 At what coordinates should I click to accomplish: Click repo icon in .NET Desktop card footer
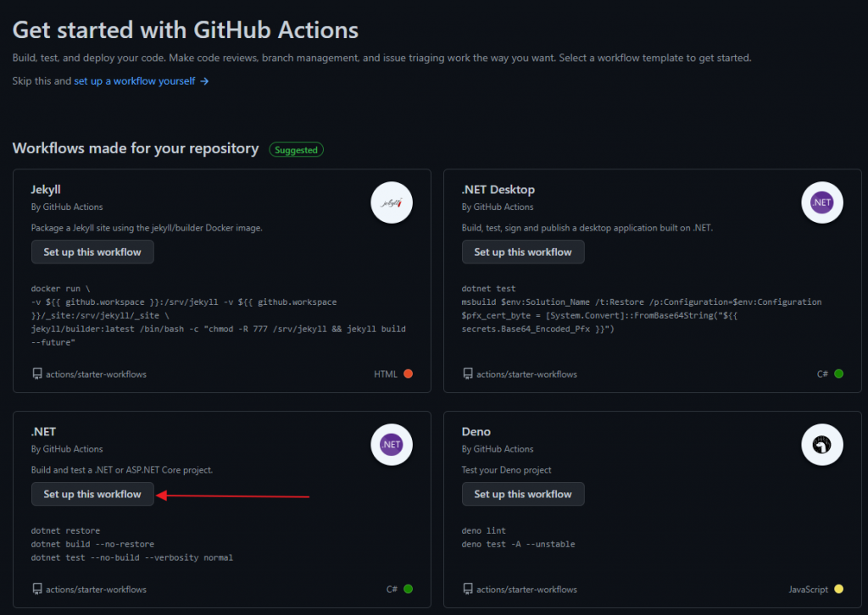(x=468, y=374)
